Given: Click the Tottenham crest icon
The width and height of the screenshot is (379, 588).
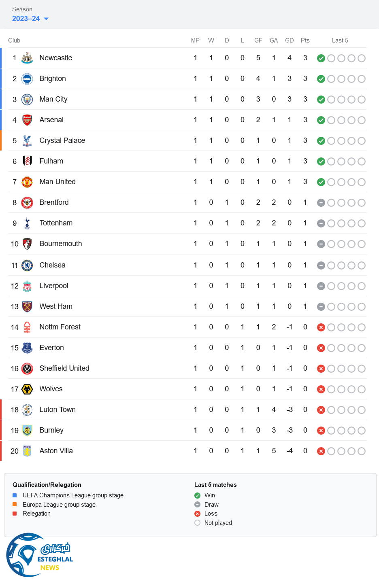Looking at the screenshot, I should pyautogui.click(x=27, y=223).
